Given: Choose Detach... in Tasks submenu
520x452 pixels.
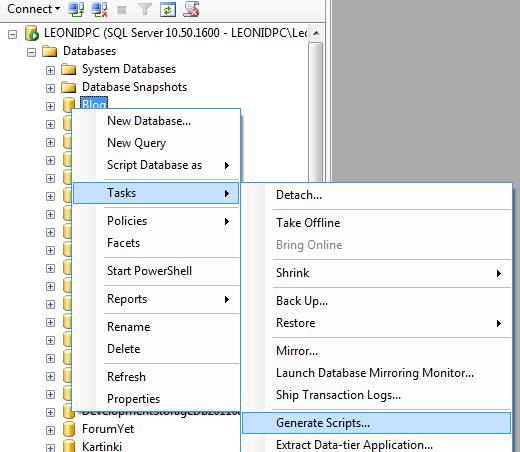Looking at the screenshot, I should tap(377, 195).
